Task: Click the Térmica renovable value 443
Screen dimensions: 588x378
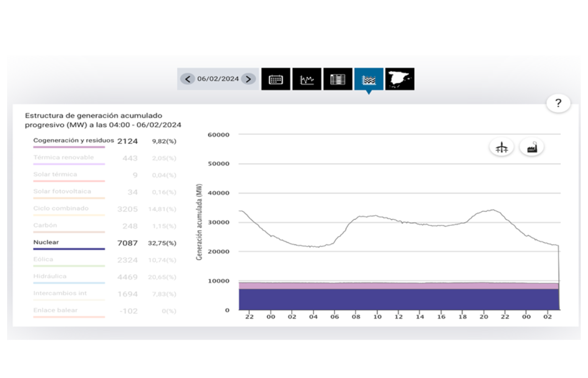Action: pyautogui.click(x=130, y=158)
